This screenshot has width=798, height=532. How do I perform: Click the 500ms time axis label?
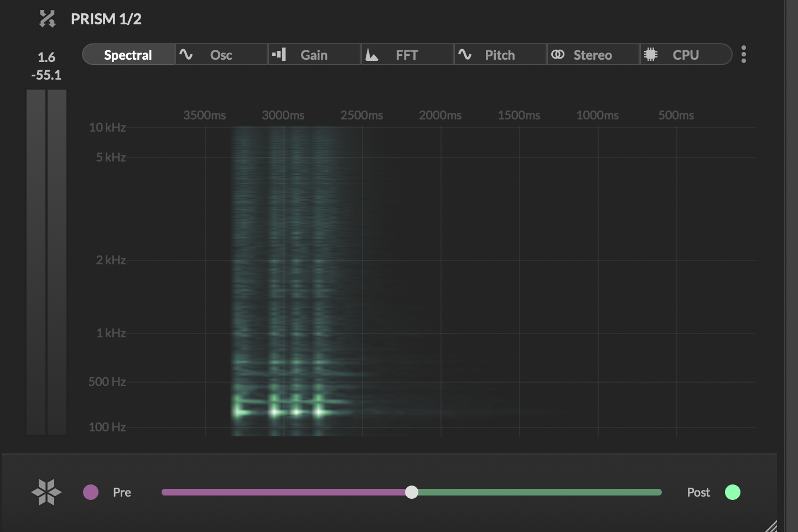[x=676, y=115]
